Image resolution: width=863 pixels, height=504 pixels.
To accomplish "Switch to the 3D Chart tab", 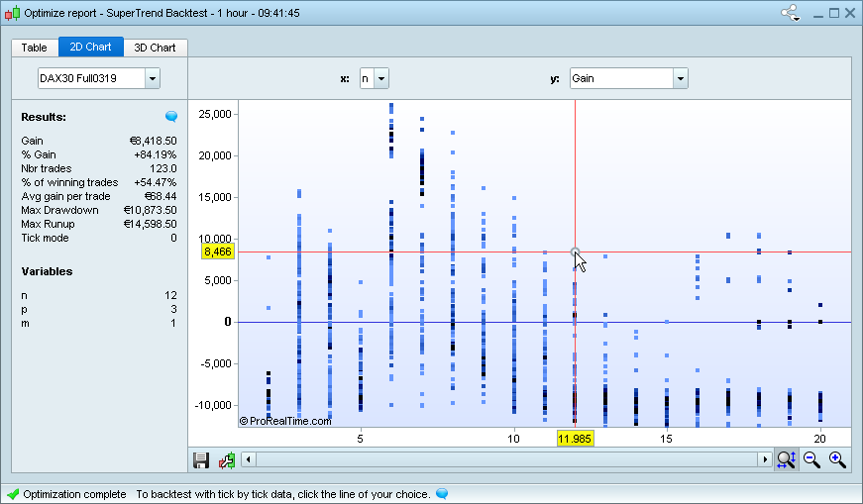I will point(155,48).
